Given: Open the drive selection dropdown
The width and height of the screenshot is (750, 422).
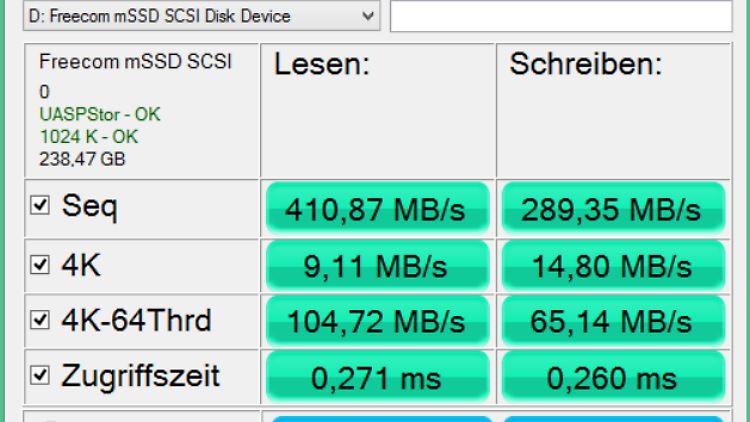Looking at the screenshot, I should (367, 16).
